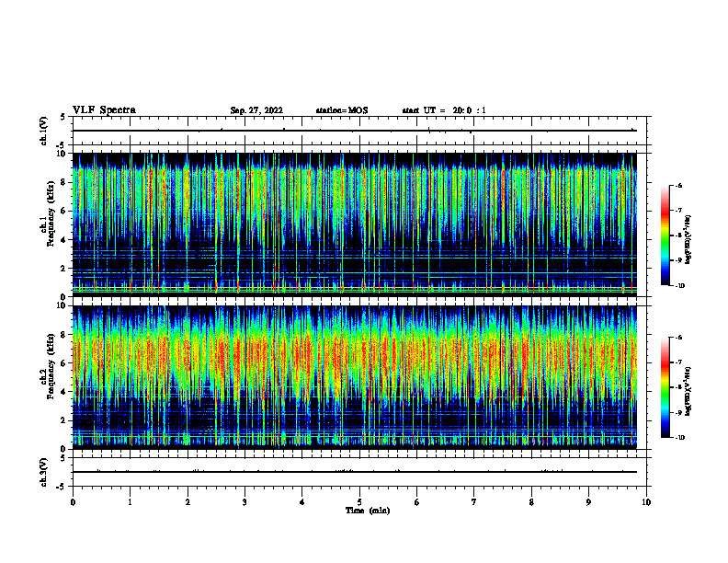Screen dimensions: 728x563
Task: Click time axis tick label "5"
Action: [x=359, y=502]
